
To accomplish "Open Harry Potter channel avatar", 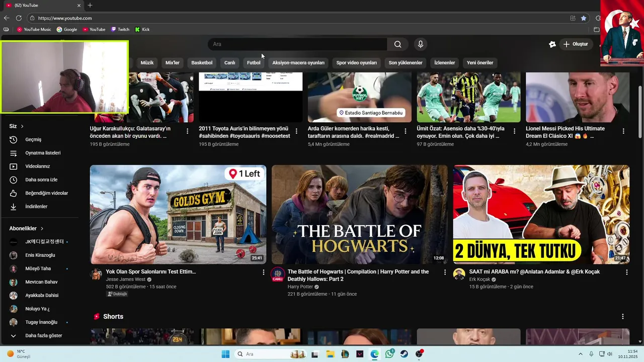I will click(x=278, y=275).
